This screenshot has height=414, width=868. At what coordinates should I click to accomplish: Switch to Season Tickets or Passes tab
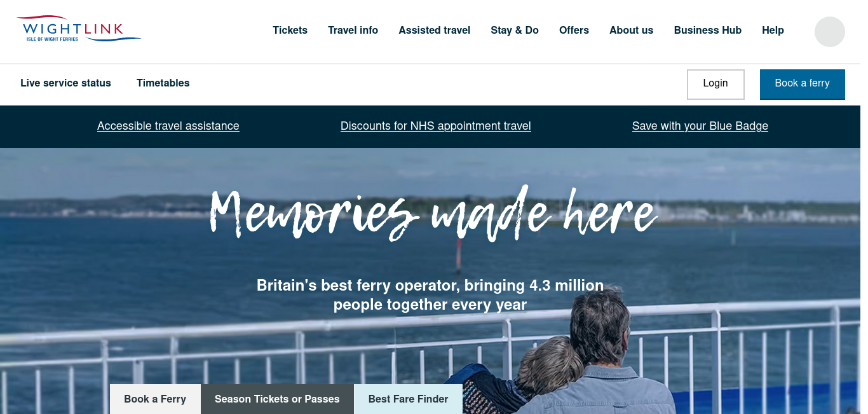pyautogui.click(x=277, y=399)
